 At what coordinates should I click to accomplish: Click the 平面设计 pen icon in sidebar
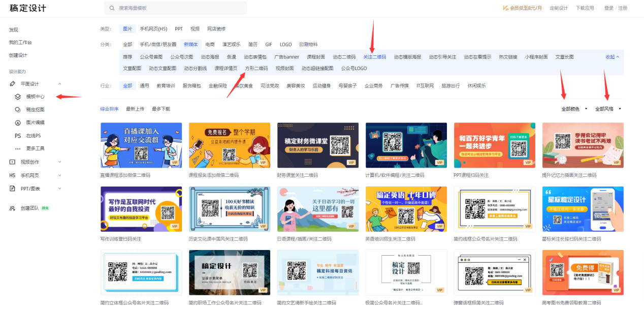(13, 84)
